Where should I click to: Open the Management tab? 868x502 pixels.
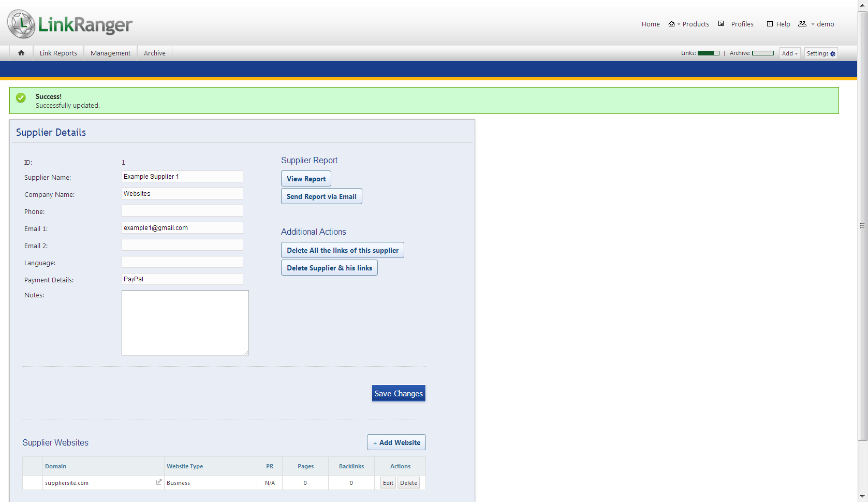pos(110,53)
